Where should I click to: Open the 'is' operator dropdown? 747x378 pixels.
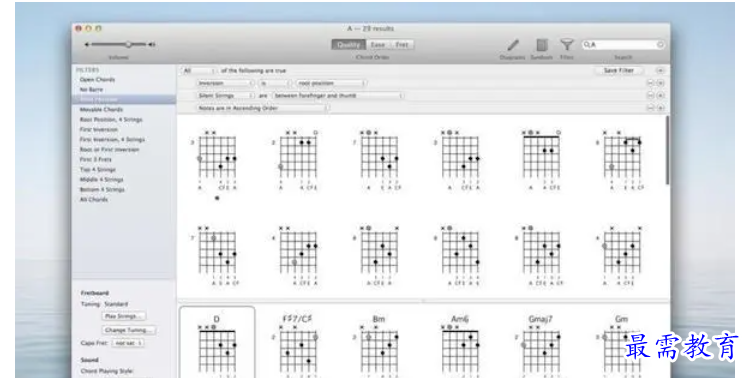pyautogui.click(x=275, y=83)
